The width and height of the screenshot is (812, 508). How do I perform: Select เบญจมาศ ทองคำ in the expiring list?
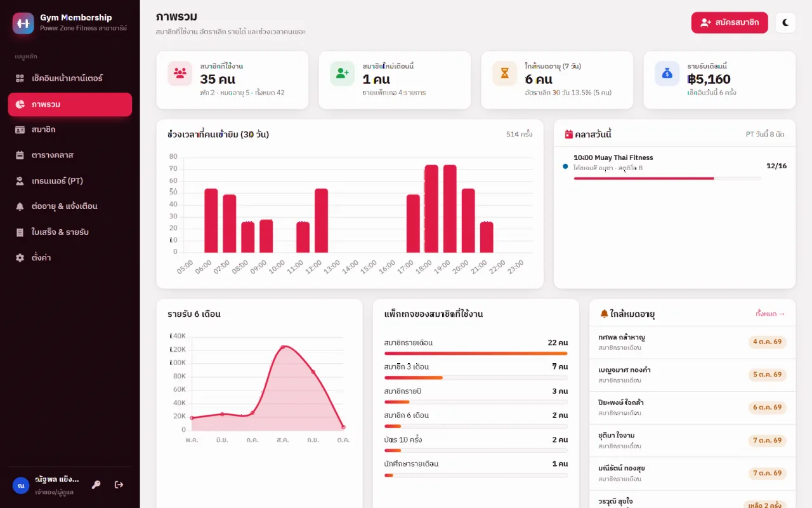[692, 375]
